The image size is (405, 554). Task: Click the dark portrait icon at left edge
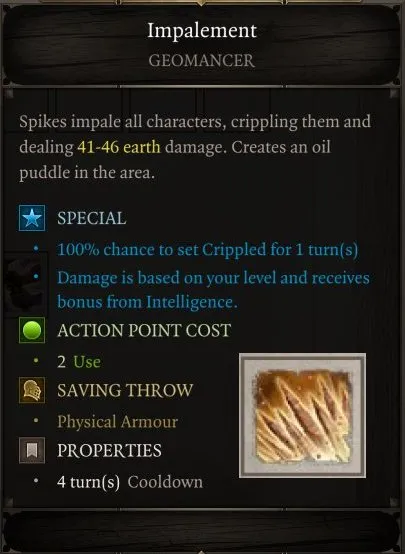point(24,285)
